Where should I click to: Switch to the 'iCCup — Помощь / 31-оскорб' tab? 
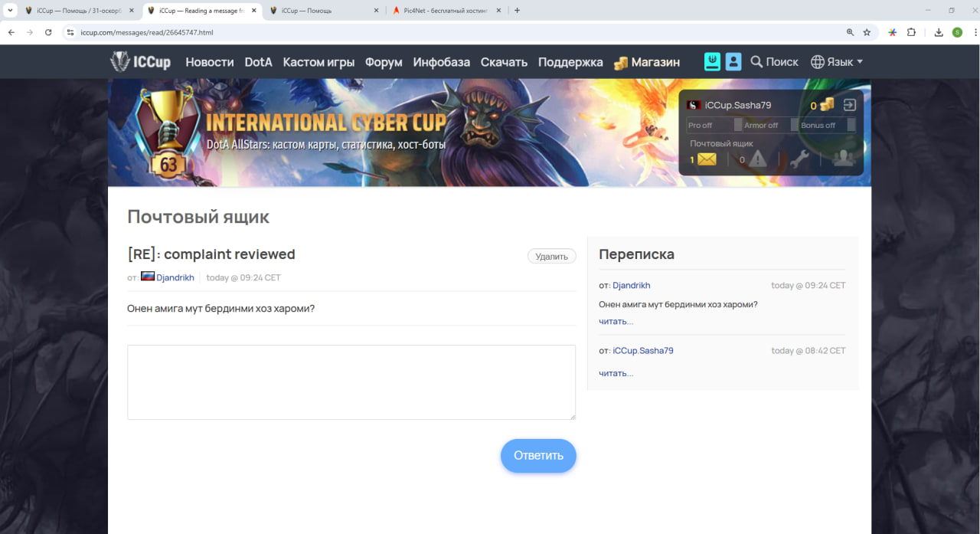click(80, 11)
